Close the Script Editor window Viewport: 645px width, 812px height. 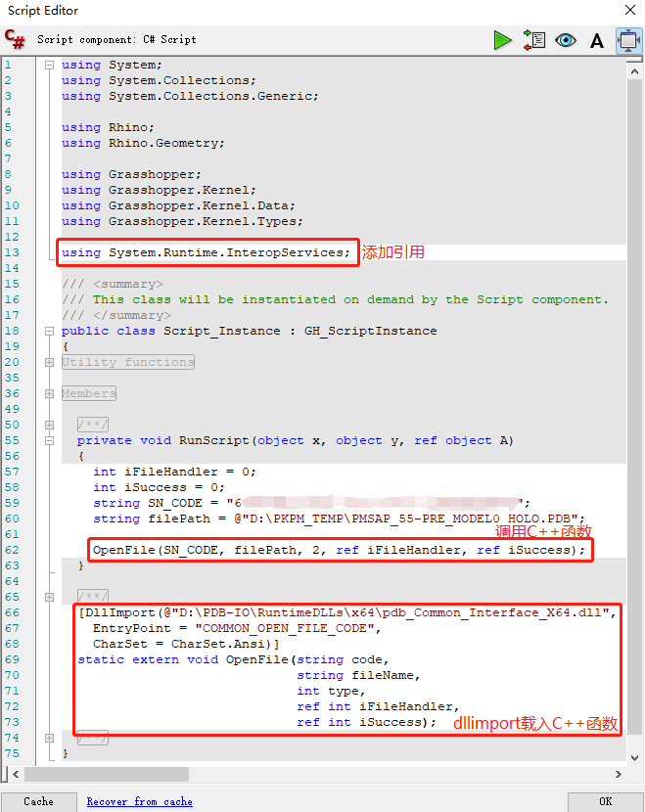pos(630,10)
